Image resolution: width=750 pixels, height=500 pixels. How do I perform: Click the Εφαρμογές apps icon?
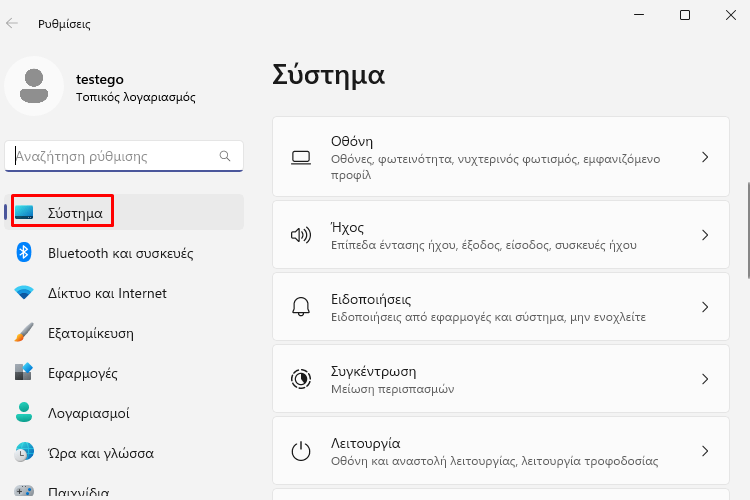[23, 372]
